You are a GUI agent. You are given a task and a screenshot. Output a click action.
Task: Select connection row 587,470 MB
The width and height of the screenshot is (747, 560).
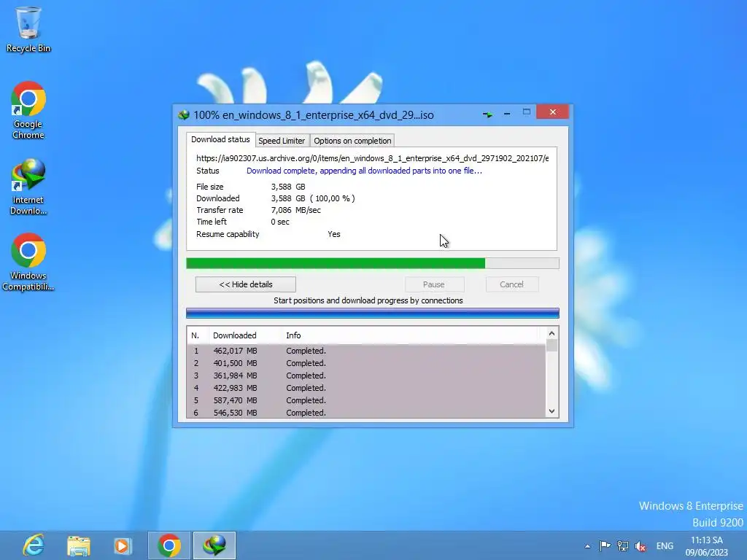point(366,400)
